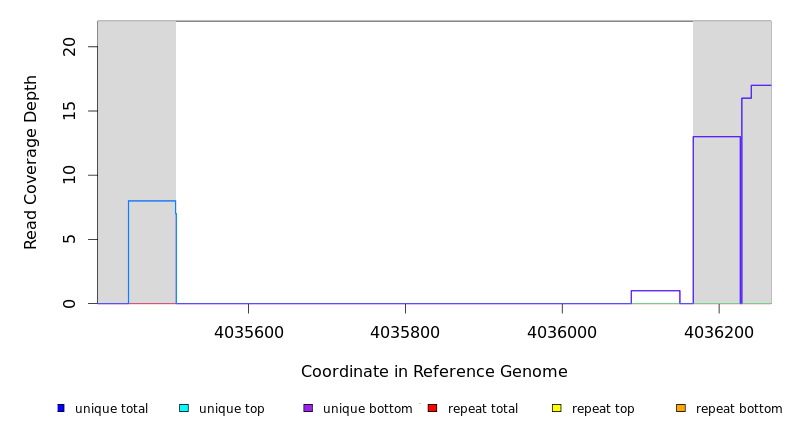The image size is (792, 432).
Task: Click the purple coverage block at depth 13
Action: tap(716, 137)
